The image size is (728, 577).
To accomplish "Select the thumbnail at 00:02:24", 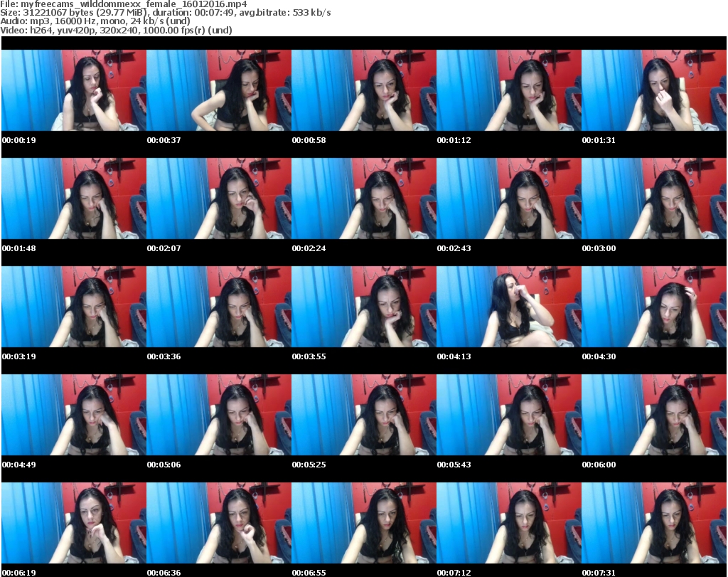I will click(x=364, y=198).
